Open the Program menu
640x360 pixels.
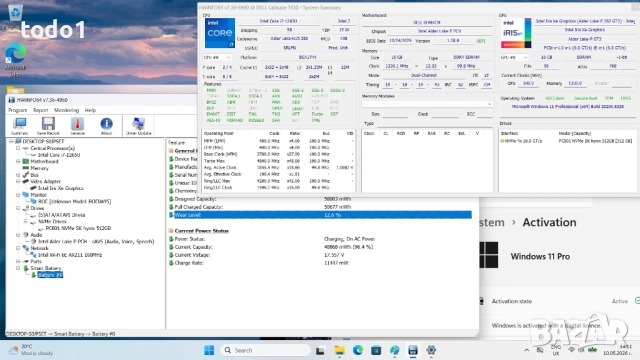point(18,110)
